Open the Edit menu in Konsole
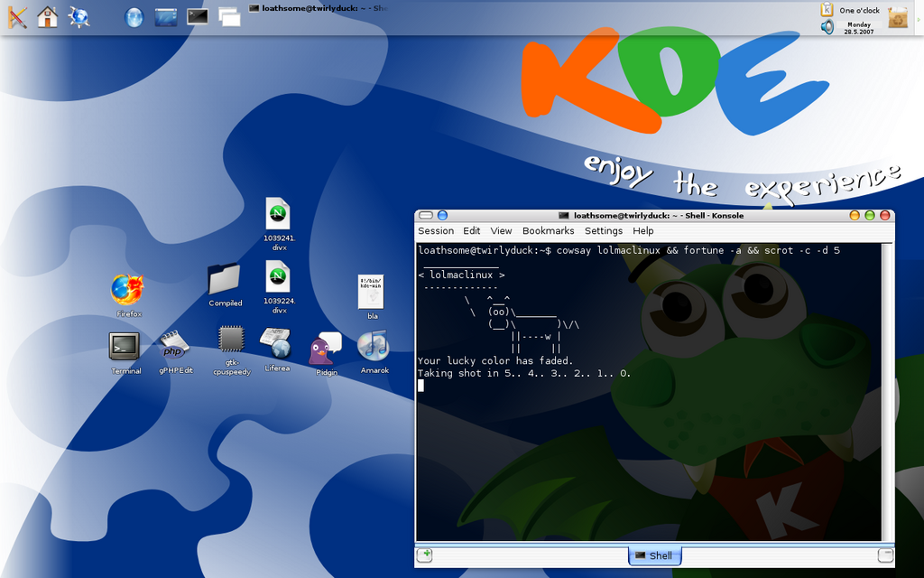This screenshot has height=578, width=924. point(471,230)
